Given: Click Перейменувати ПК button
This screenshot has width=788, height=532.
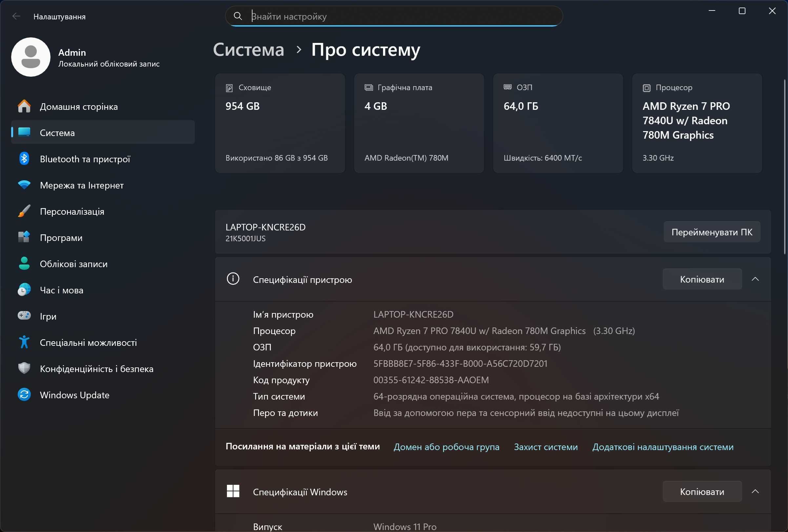Looking at the screenshot, I should (x=712, y=232).
